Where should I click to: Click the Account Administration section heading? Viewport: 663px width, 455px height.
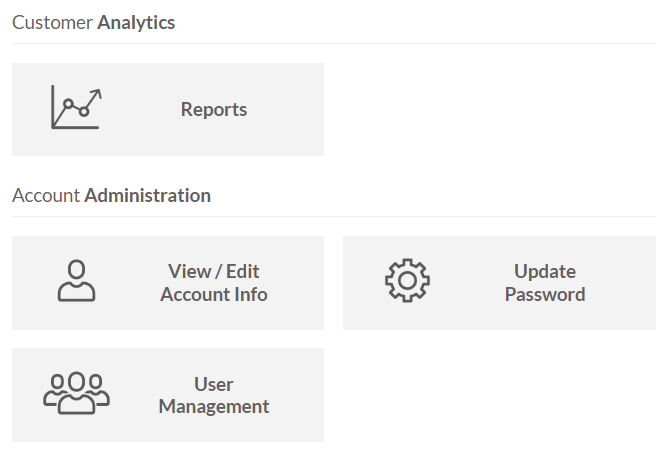pos(111,195)
